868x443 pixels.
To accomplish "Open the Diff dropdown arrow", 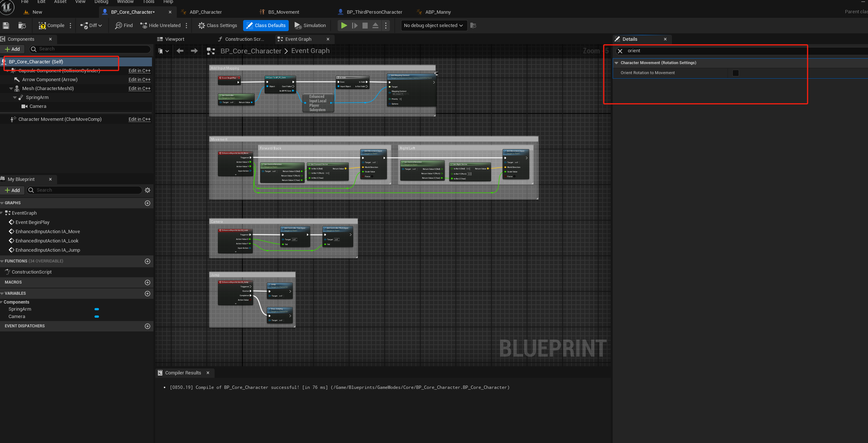I will [x=100, y=26].
